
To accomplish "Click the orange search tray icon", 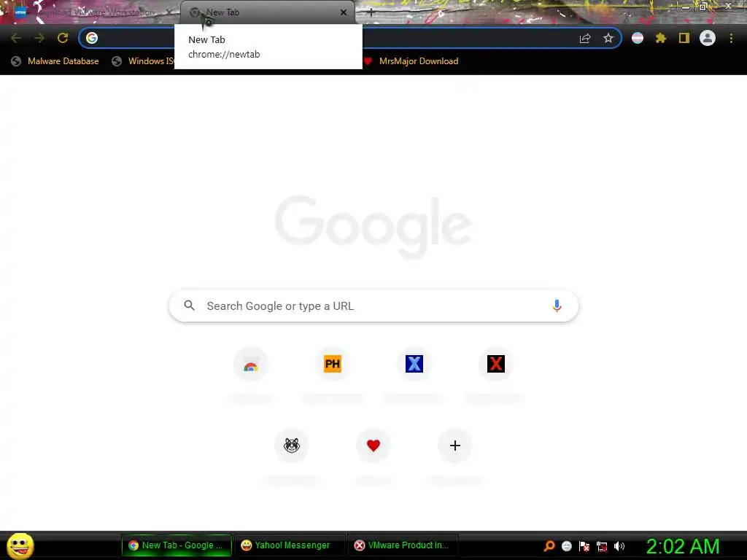I will [x=549, y=546].
